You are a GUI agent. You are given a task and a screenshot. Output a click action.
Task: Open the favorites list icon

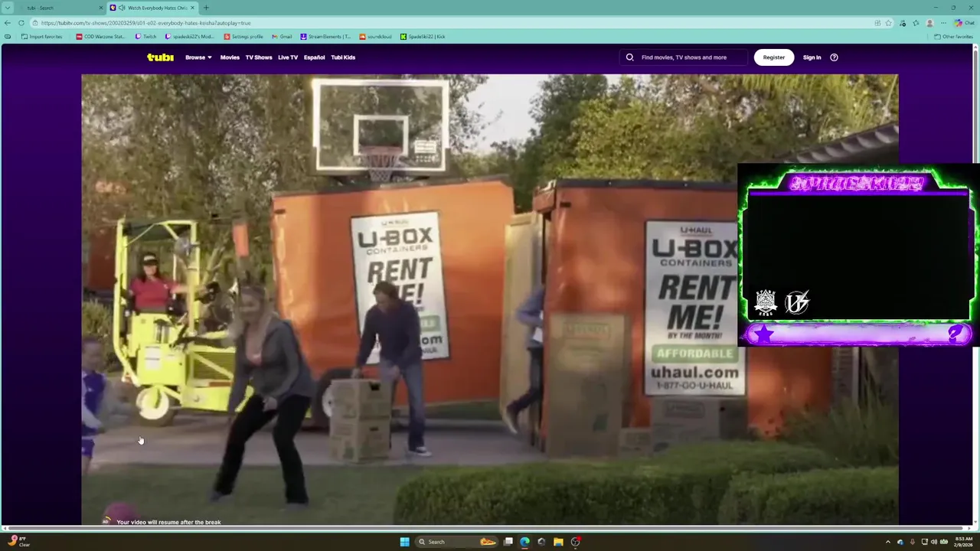pyautogui.click(x=916, y=23)
